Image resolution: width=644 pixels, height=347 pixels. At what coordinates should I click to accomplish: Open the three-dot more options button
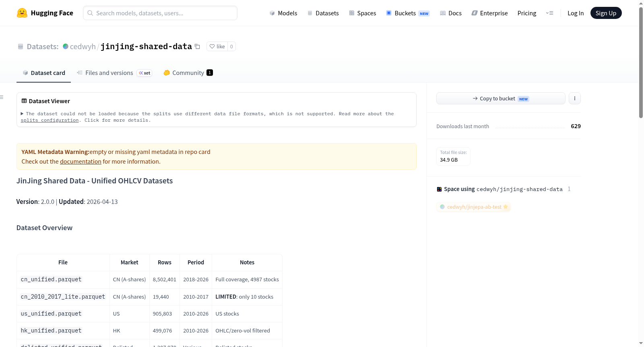click(575, 98)
